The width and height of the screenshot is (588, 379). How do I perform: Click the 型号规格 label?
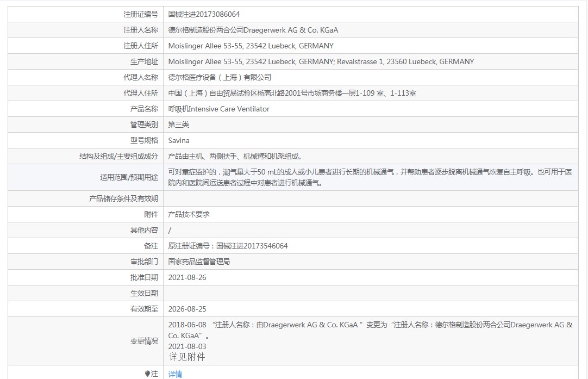tap(145, 140)
